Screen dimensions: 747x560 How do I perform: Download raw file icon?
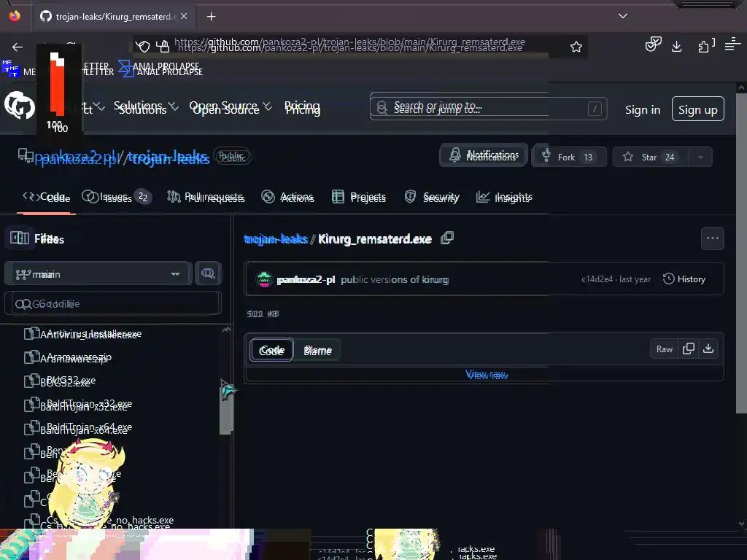(708, 349)
